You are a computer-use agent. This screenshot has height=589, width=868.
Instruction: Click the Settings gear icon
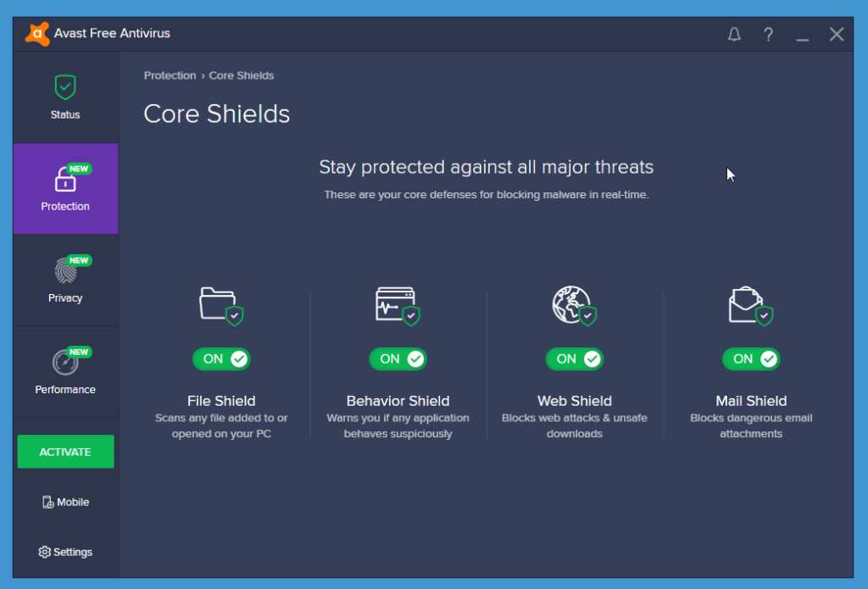[44, 552]
